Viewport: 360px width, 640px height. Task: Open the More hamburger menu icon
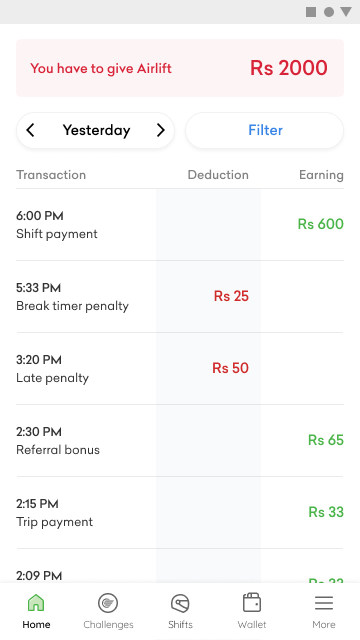[324, 603]
